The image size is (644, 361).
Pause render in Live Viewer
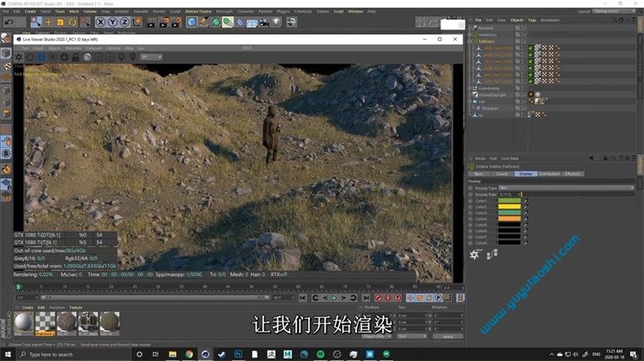(41, 57)
